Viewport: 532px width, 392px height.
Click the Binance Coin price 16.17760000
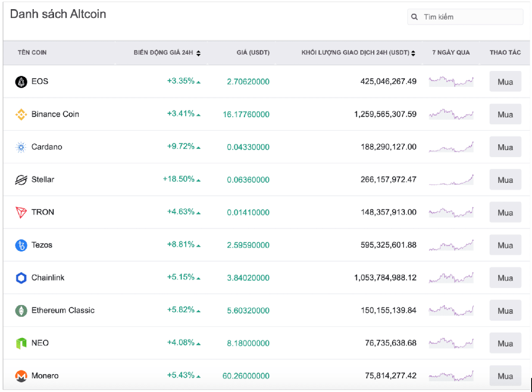(x=246, y=114)
